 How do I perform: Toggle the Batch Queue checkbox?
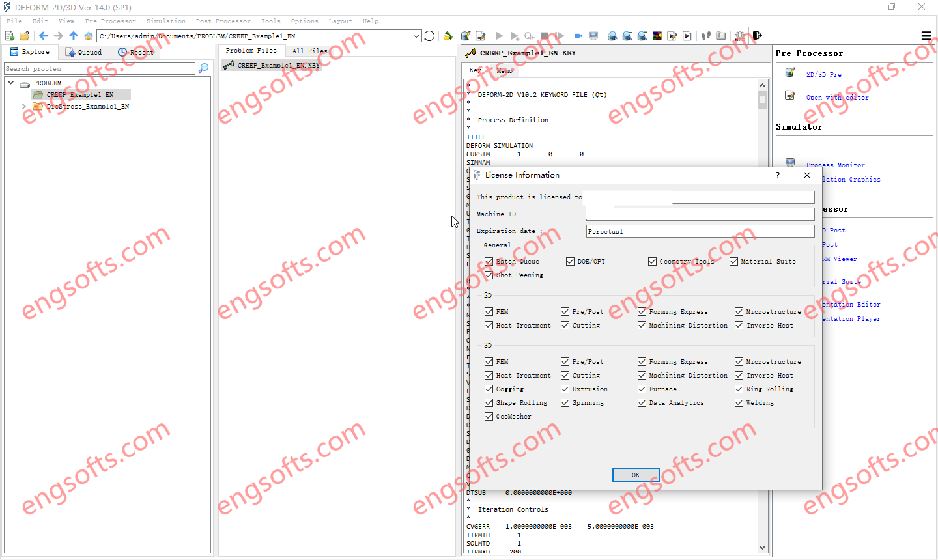click(489, 261)
